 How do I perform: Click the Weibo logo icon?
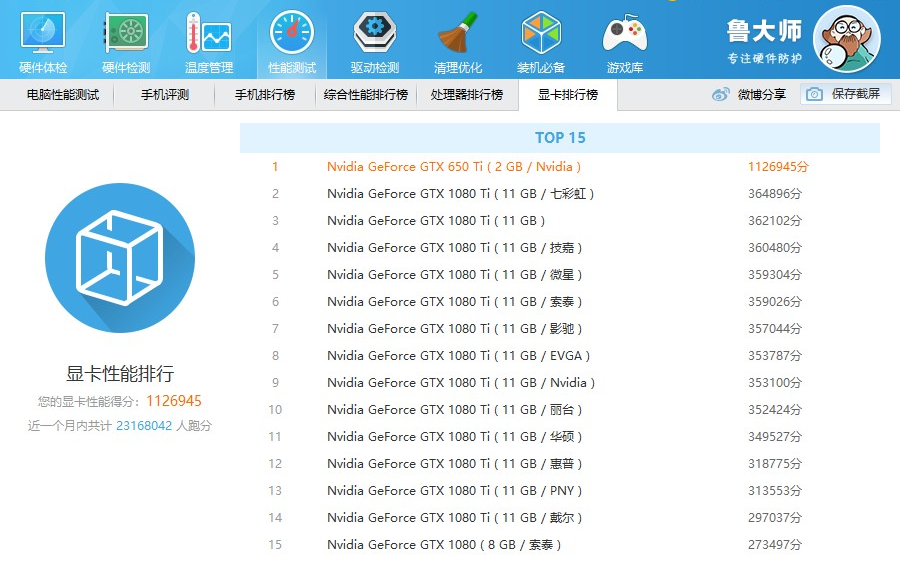pyautogui.click(x=720, y=94)
